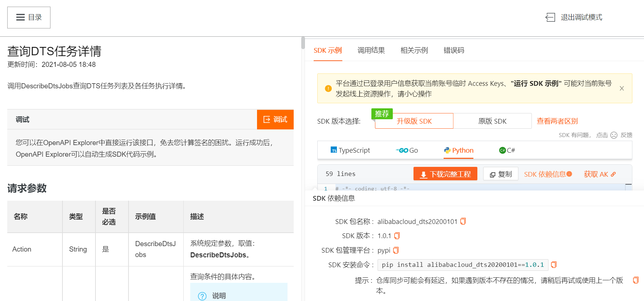Open the 查看两者区别 link
Viewport: 644px width, 301px height.
[x=557, y=121]
